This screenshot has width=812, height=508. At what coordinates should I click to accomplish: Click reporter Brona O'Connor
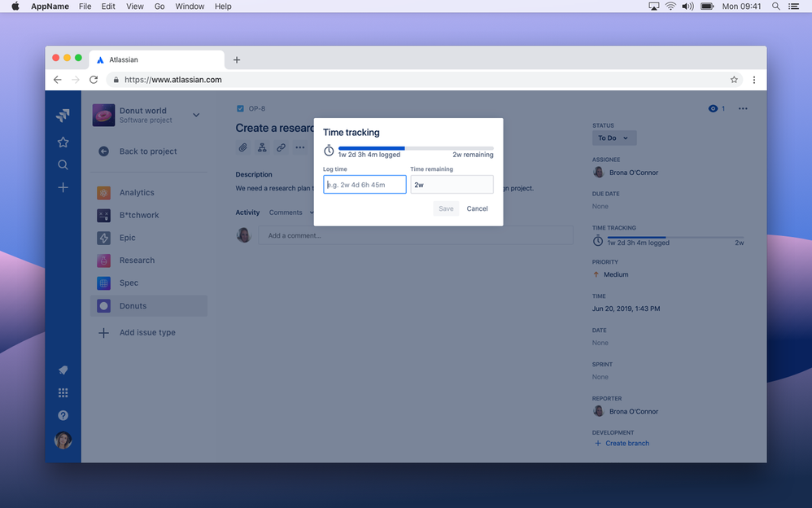[626, 412]
